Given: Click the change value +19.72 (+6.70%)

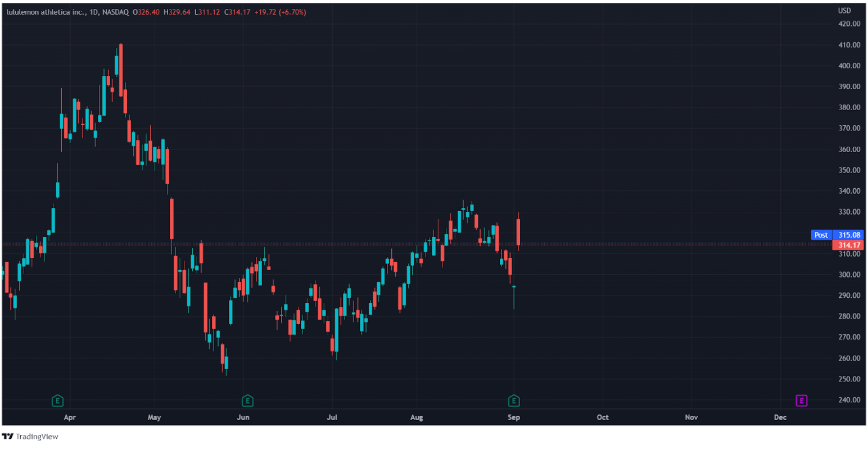Looking at the screenshot, I should pyautogui.click(x=279, y=12).
